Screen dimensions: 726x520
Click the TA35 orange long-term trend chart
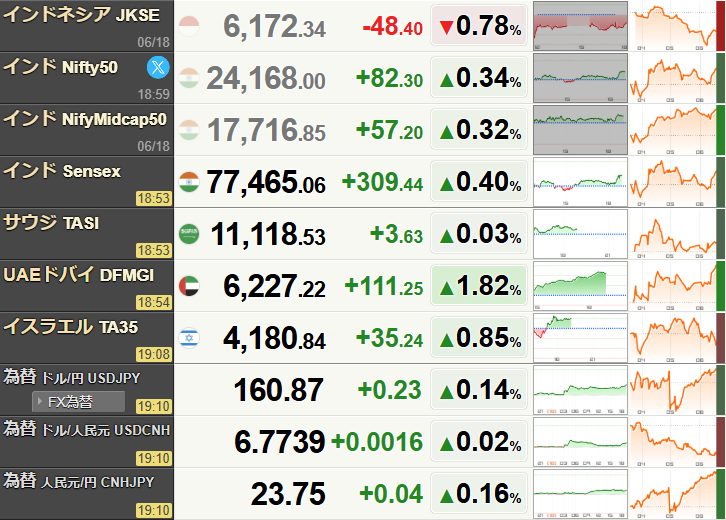pos(673,338)
